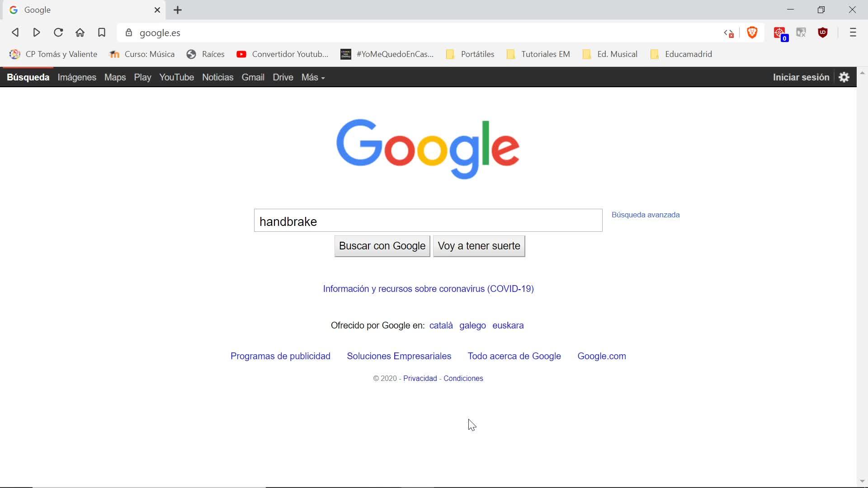Image resolution: width=868 pixels, height=488 pixels.
Task: Click the Voy a tener suerte button
Action: coord(479,246)
